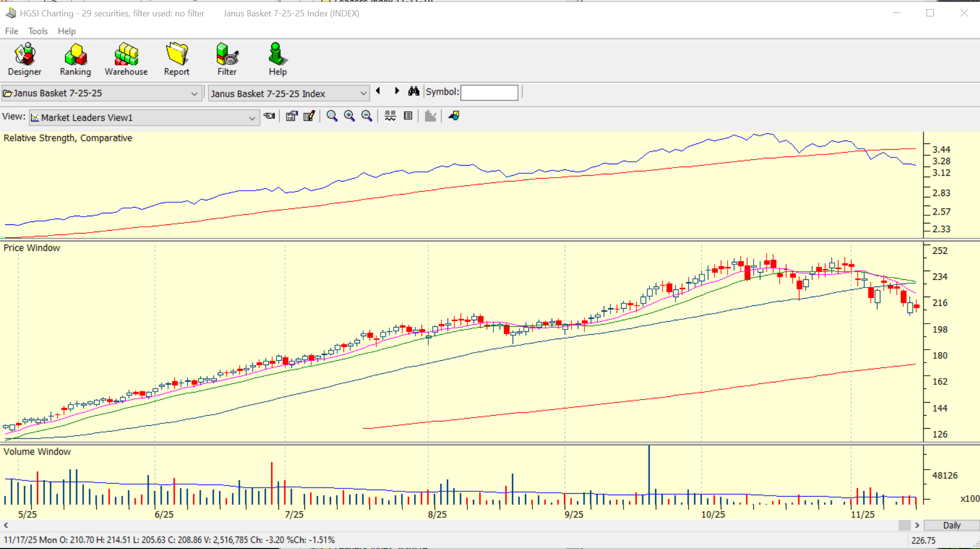The image size is (980, 549).
Task: Click the plain magnifier zoom icon
Action: [x=331, y=116]
